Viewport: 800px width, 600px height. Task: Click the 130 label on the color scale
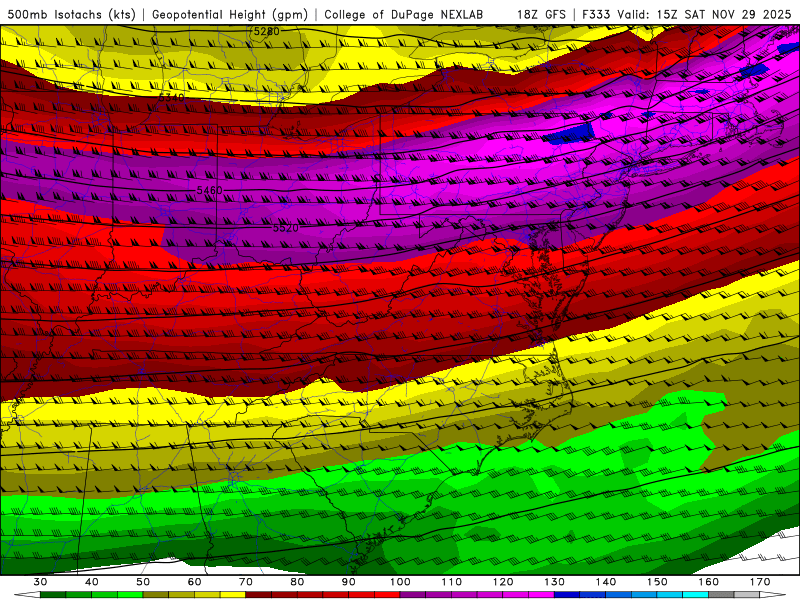555,582
